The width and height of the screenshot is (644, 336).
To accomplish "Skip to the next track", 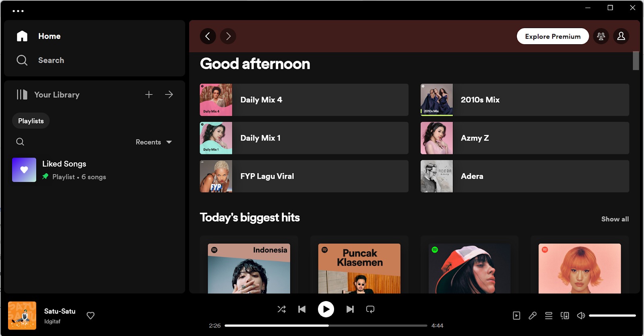I will pos(350,309).
